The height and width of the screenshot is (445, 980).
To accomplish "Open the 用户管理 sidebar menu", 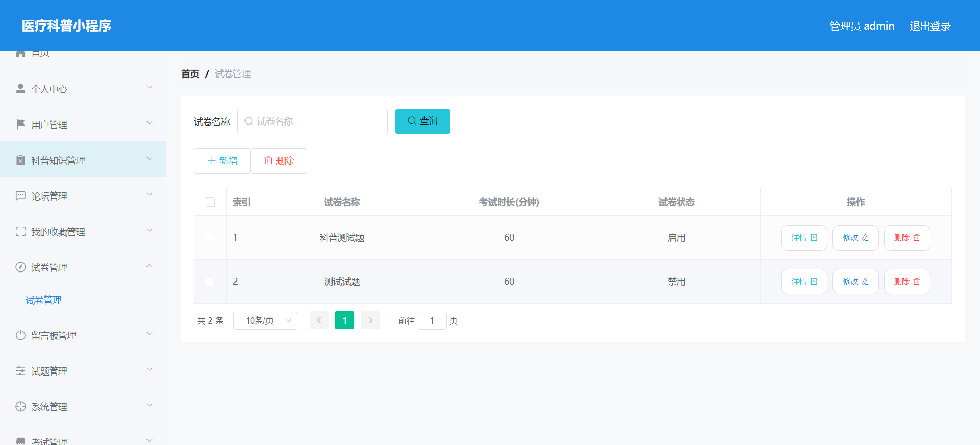I will [x=83, y=125].
